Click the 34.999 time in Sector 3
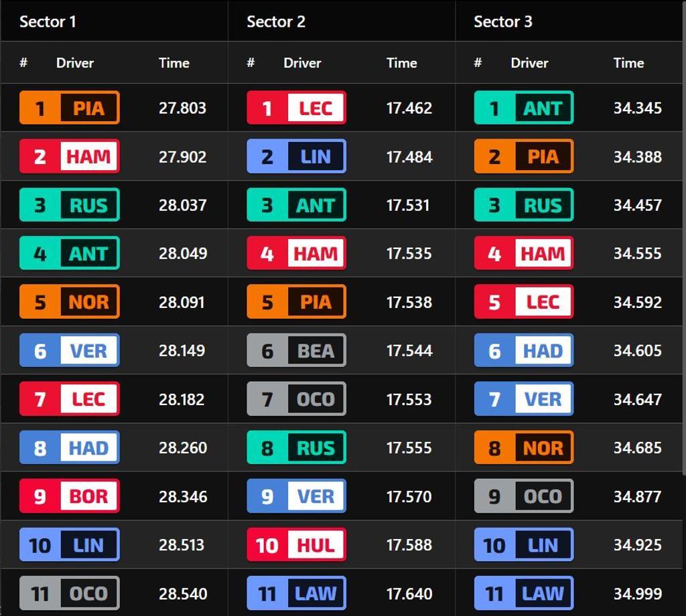Viewport: 686px width, 616px height. (638, 594)
